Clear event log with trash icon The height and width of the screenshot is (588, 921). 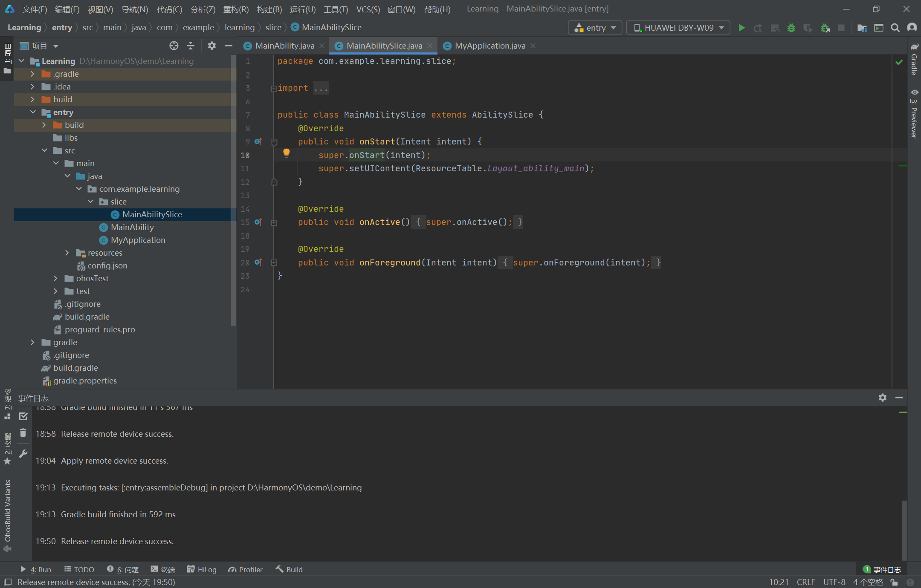pos(23,433)
